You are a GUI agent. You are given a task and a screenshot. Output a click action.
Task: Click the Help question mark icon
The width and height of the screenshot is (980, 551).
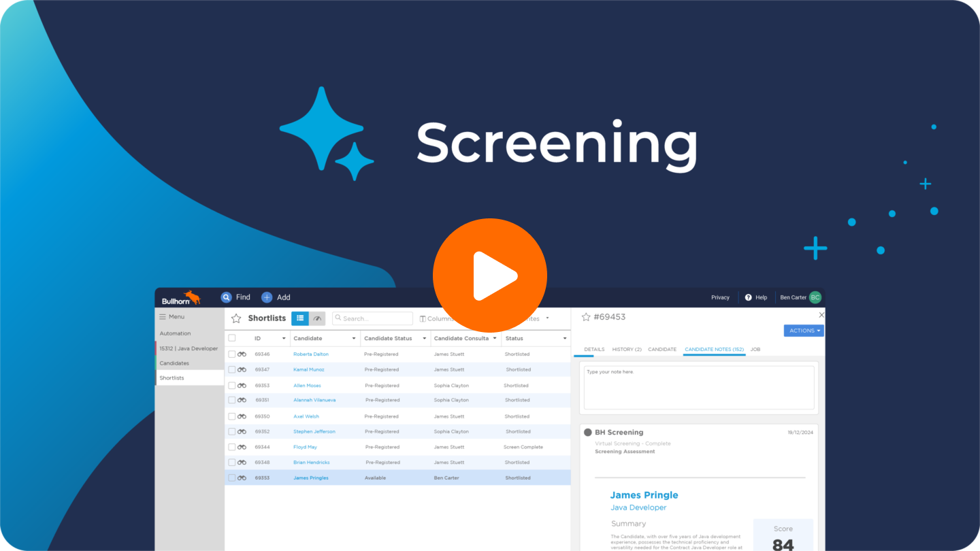tap(749, 297)
